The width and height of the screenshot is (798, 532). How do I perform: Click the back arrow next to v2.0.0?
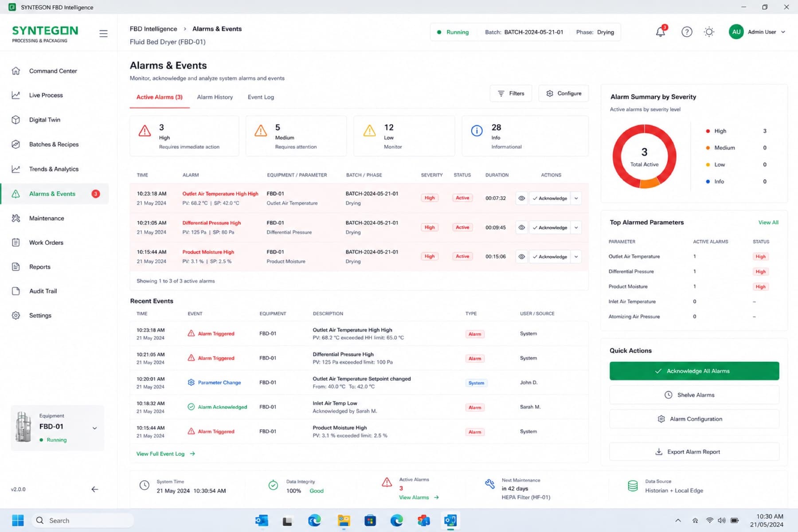95,489
